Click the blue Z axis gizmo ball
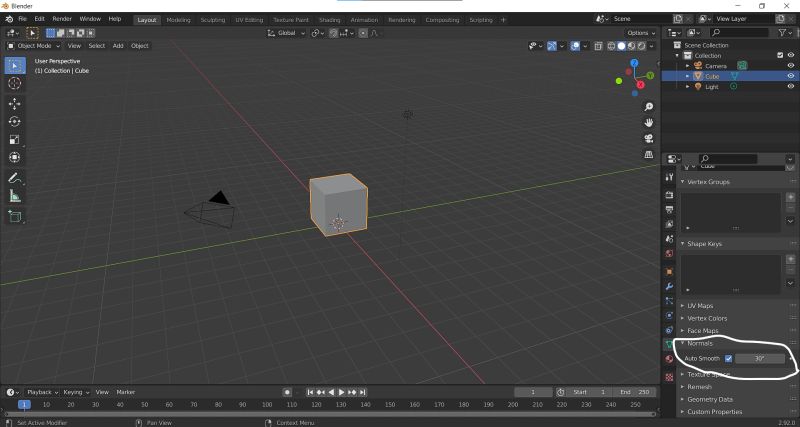 coord(634,63)
